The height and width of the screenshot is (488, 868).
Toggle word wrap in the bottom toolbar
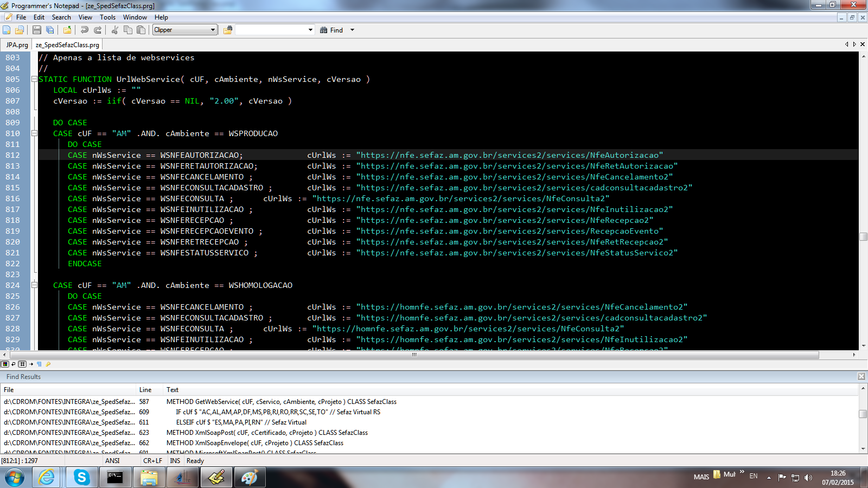tap(14, 364)
